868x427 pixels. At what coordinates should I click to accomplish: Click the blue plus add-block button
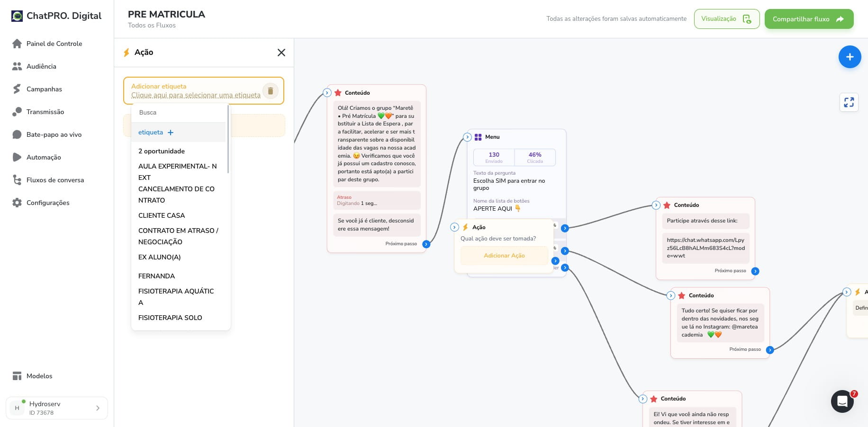click(850, 57)
